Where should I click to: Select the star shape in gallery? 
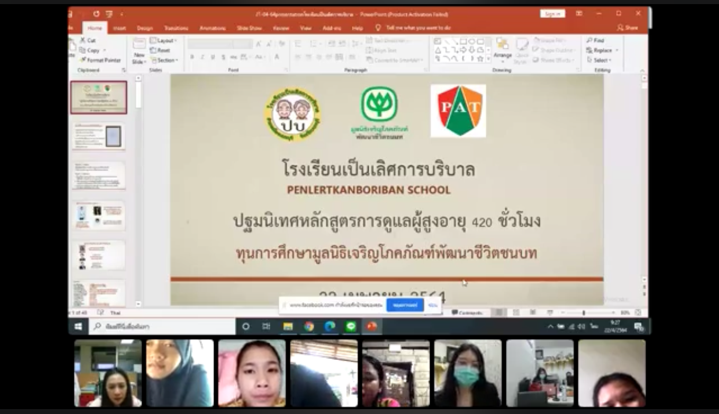pos(480,59)
